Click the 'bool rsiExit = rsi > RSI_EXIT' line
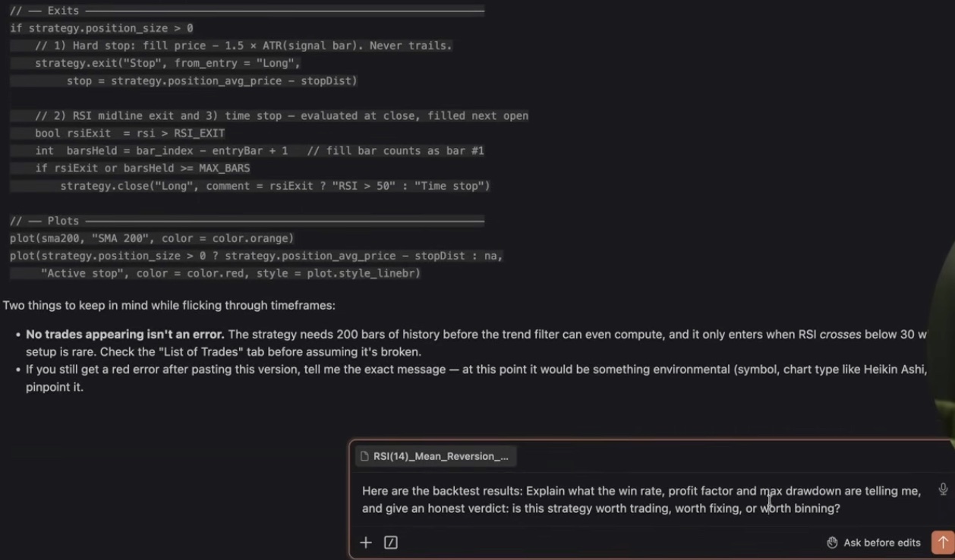955x560 pixels. pos(130,134)
